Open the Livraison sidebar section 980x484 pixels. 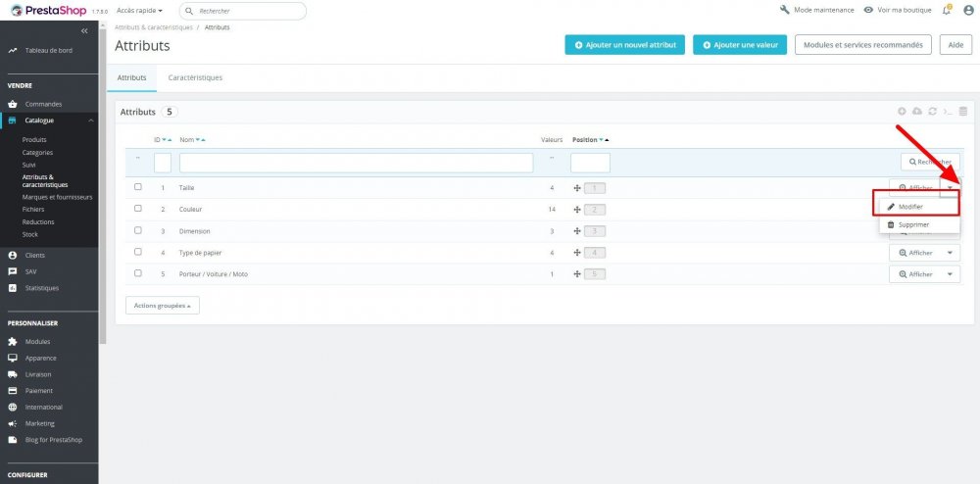[x=38, y=374]
